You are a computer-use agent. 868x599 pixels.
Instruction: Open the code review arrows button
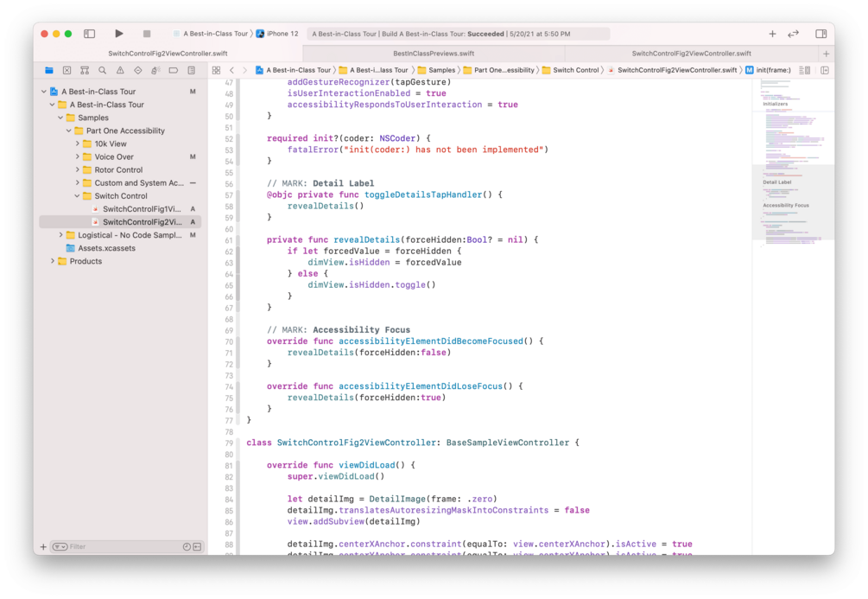(x=793, y=34)
